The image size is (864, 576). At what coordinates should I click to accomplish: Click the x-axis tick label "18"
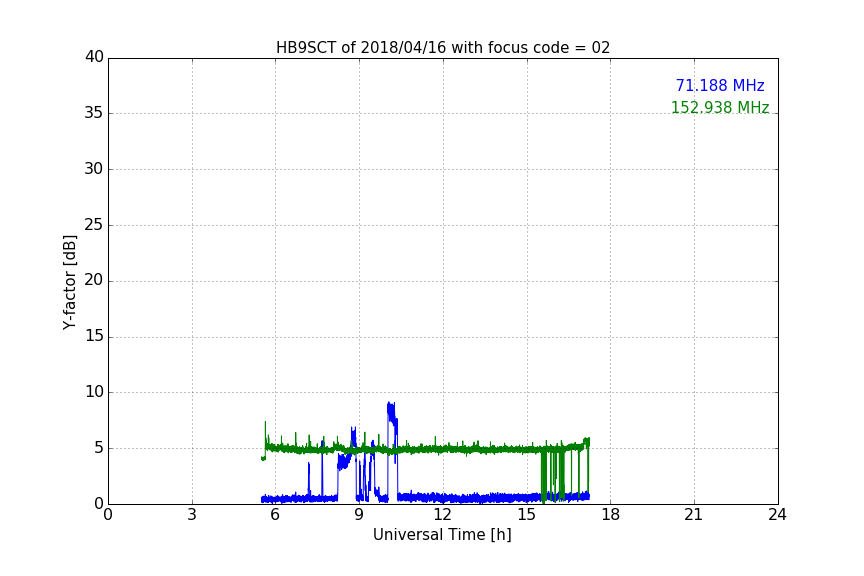point(610,515)
